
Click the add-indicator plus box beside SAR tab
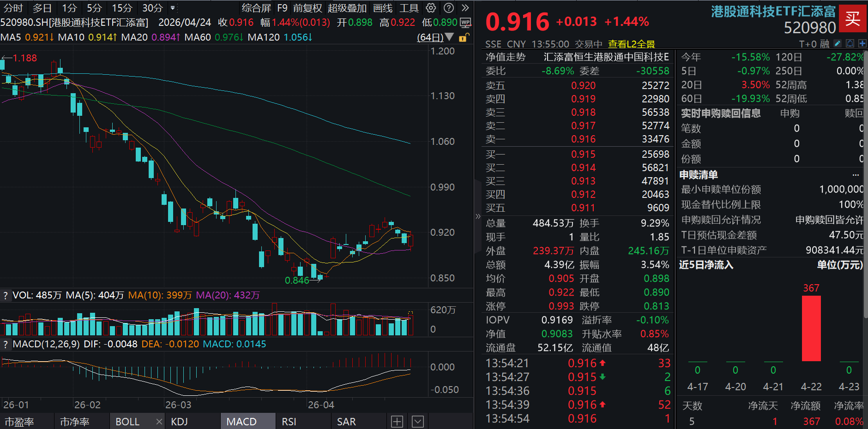click(x=397, y=421)
